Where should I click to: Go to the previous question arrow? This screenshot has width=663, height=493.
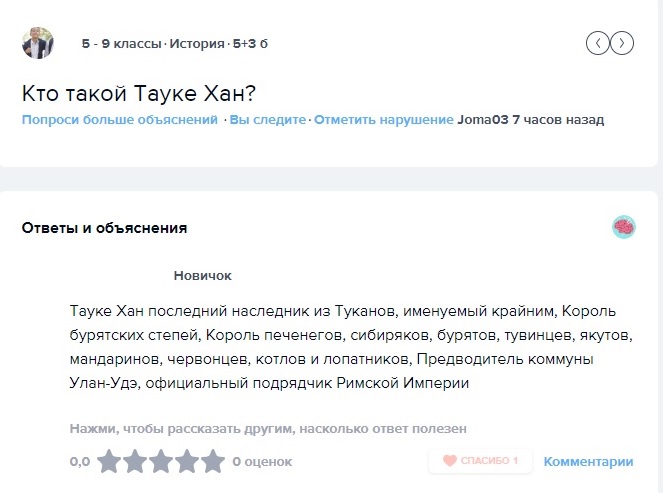tap(597, 43)
